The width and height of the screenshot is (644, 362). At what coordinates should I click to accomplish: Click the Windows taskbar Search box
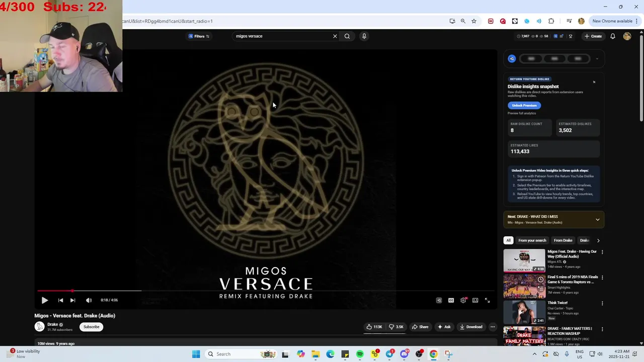point(242,354)
